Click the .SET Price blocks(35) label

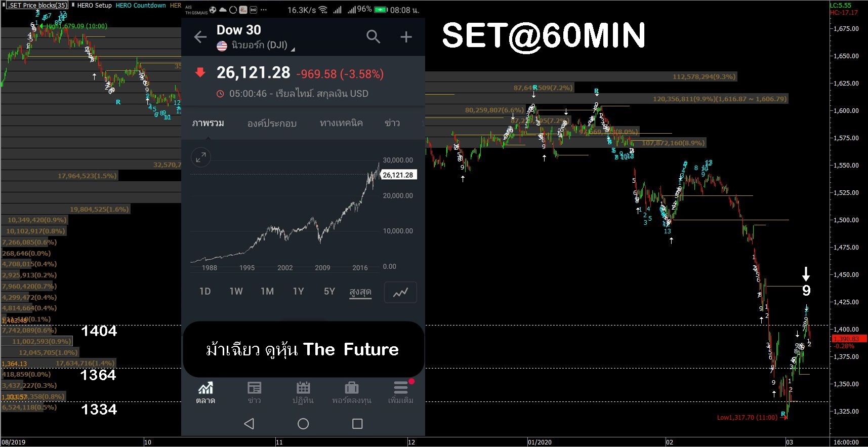tap(37, 5)
